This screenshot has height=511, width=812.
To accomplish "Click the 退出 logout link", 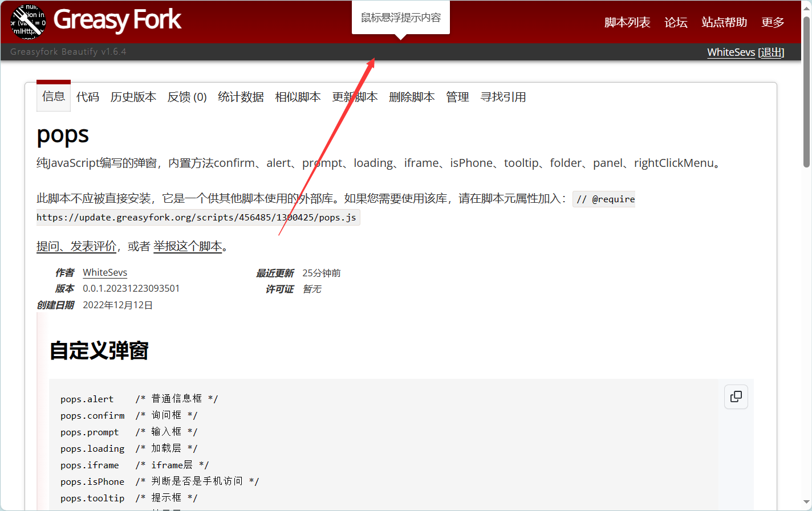I will coord(771,52).
